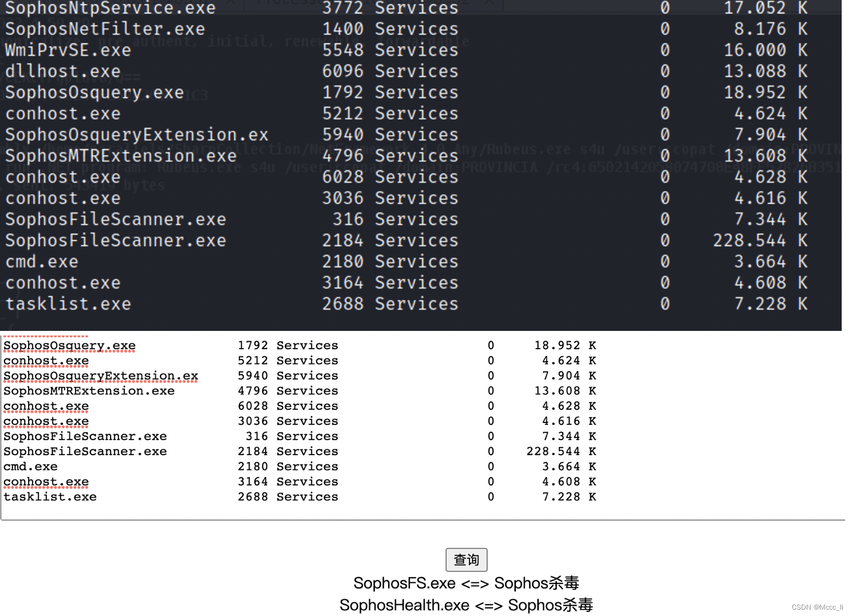852x616 pixels.
Task: Select 18.952 K in the dark terminal
Action: tap(766, 93)
